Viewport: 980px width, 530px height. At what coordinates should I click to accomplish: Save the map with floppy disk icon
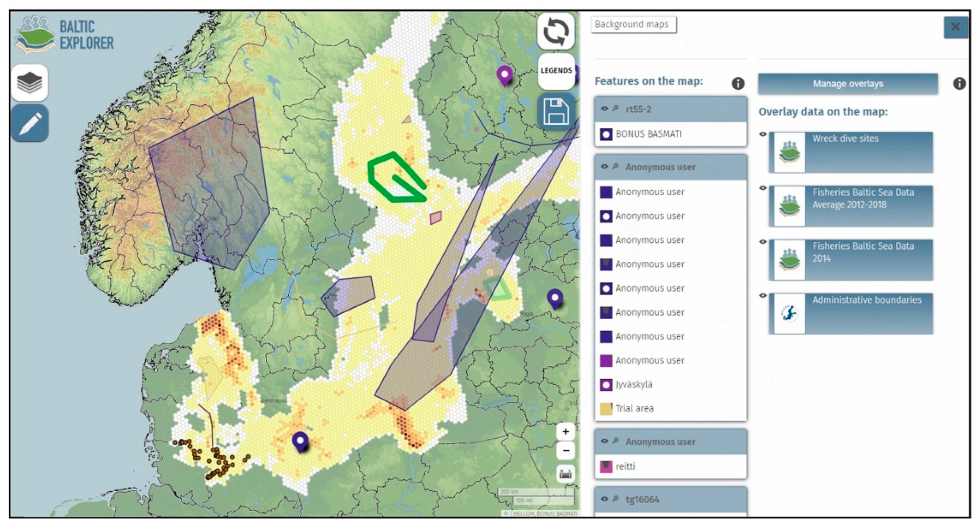coord(556,111)
